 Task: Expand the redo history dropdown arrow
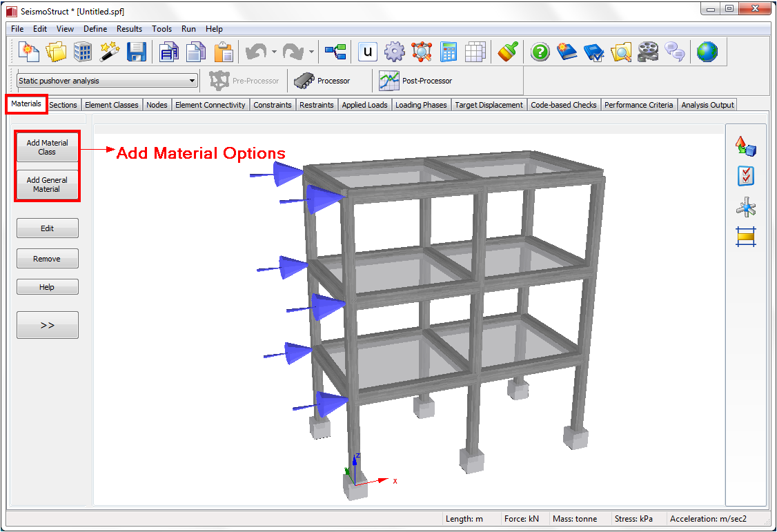[311, 52]
